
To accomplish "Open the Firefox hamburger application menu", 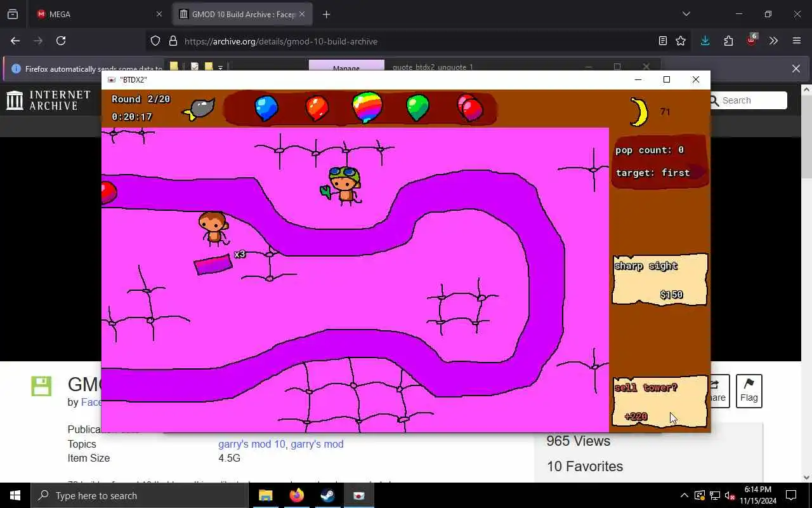I will (x=797, y=41).
